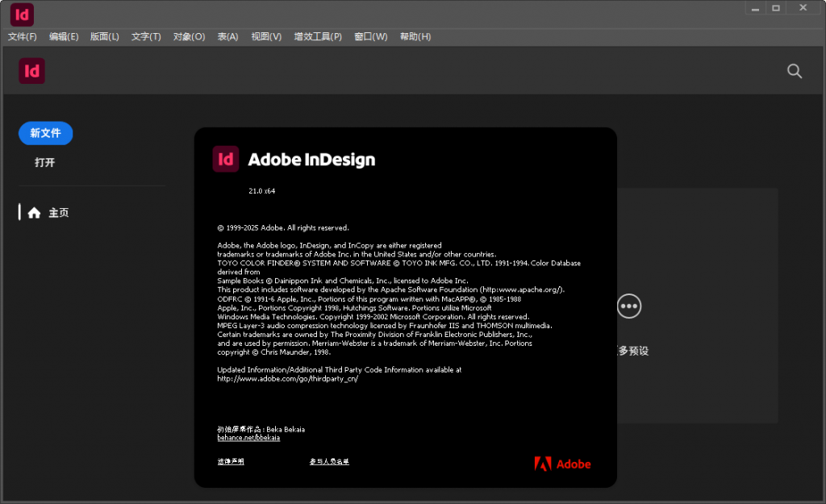Screen dimensions: 826x504
Task: Open the 参与人员名单 credits link
Action: tap(329, 462)
